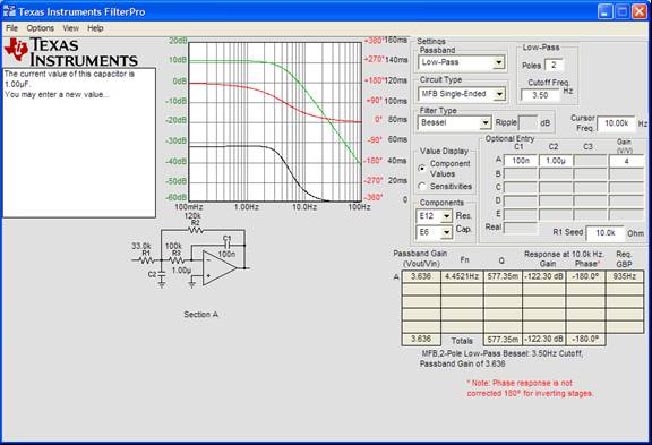Click the red phase curve in the plot
This screenshot has width=652, height=445.
287,102
